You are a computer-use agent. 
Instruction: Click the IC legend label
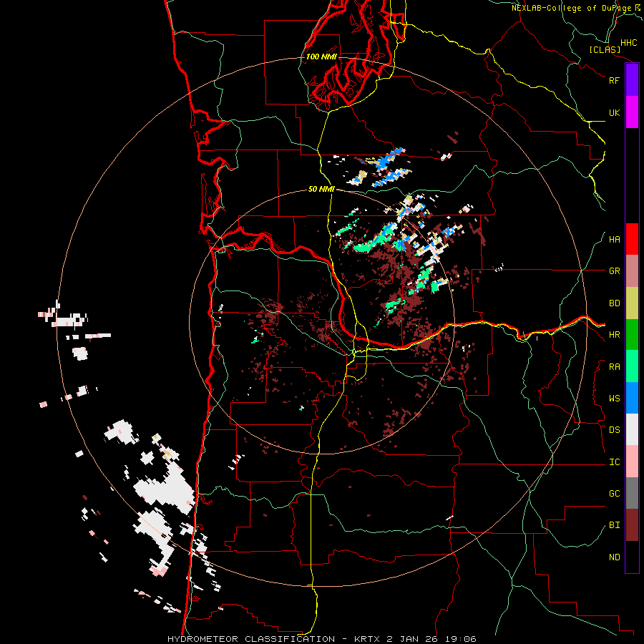click(614, 462)
